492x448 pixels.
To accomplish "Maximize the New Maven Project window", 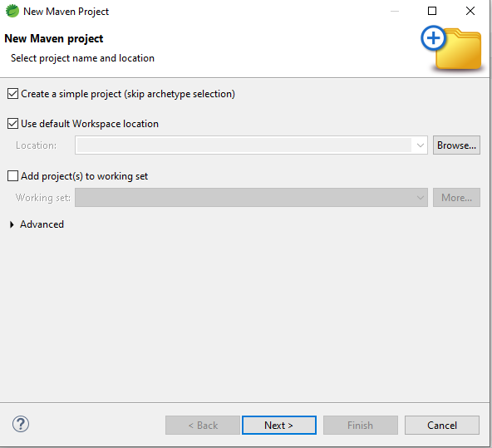I will coord(432,11).
